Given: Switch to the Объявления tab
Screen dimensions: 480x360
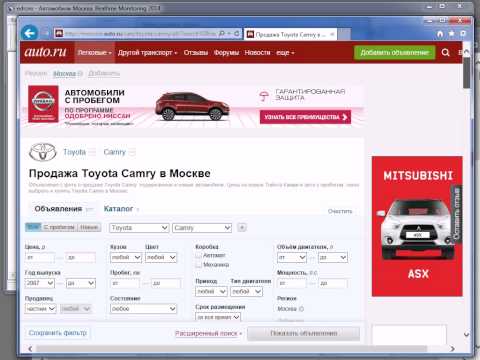Looking at the screenshot, I should 58,209.
